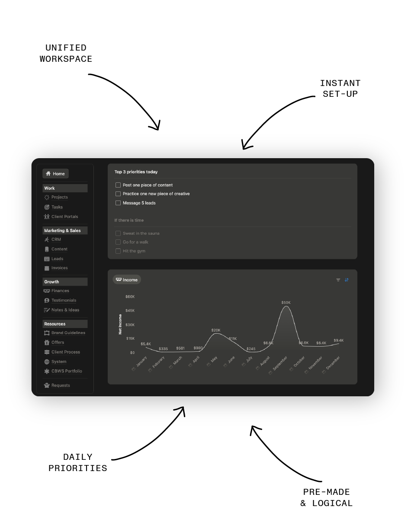Mark "Message 5 leads" as done
411x532 pixels.
coord(118,203)
